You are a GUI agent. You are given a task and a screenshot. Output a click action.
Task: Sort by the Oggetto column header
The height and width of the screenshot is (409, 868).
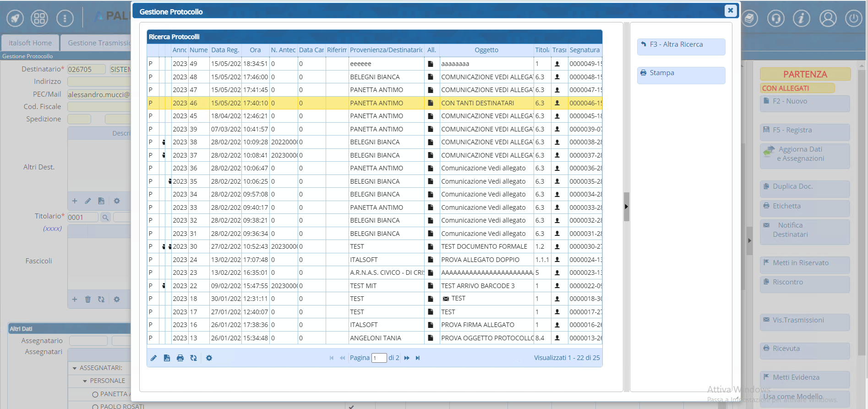[x=486, y=50]
